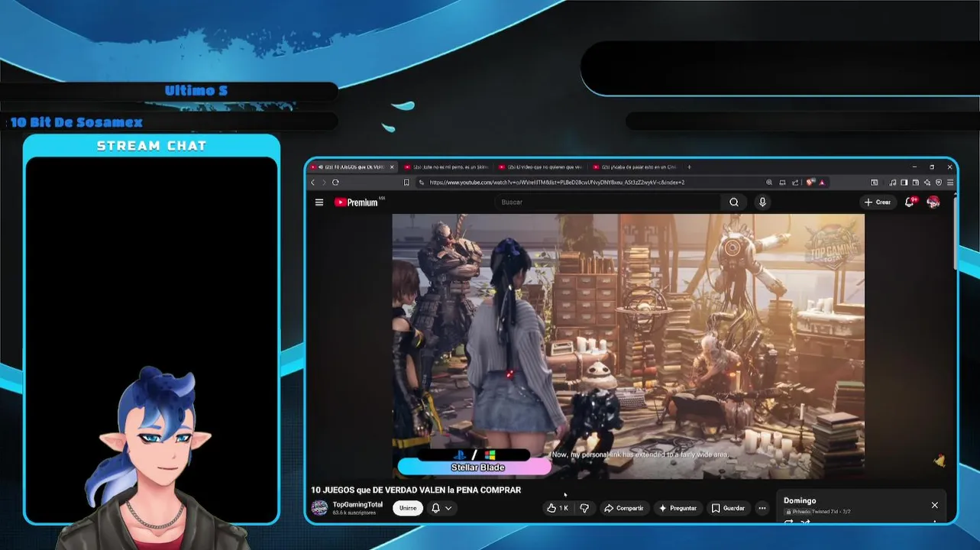
Task: Click the Unirse join button
Action: [408, 508]
